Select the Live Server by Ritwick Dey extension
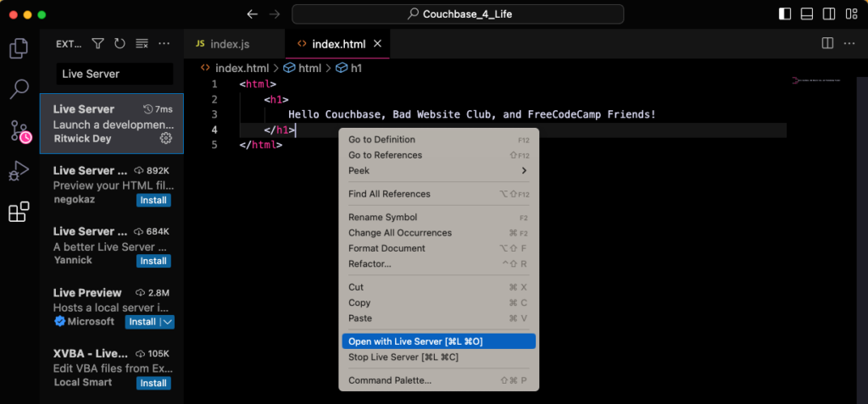 click(112, 124)
